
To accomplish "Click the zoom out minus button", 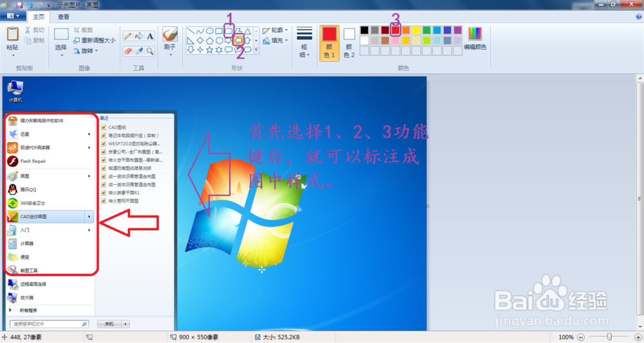I will pos(581,337).
